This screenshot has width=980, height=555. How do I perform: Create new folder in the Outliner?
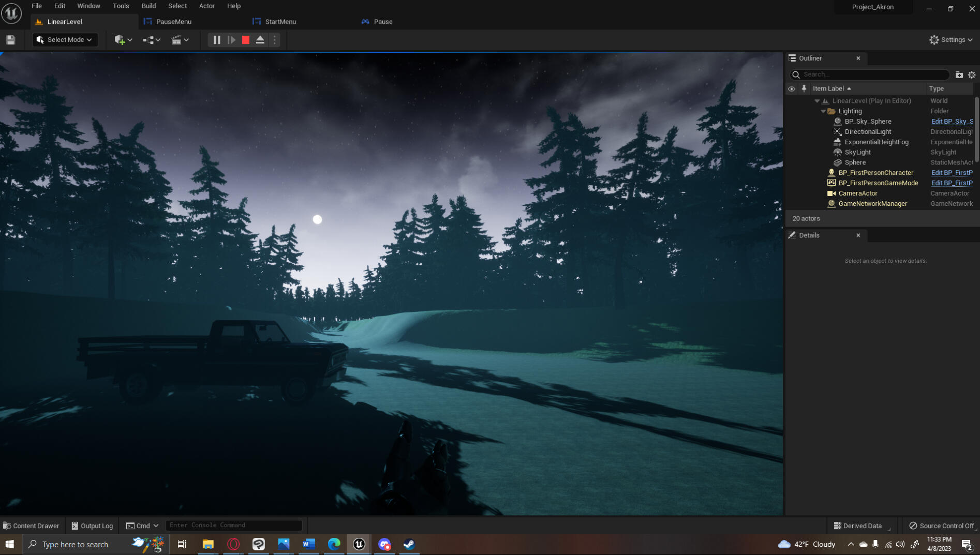click(x=959, y=74)
